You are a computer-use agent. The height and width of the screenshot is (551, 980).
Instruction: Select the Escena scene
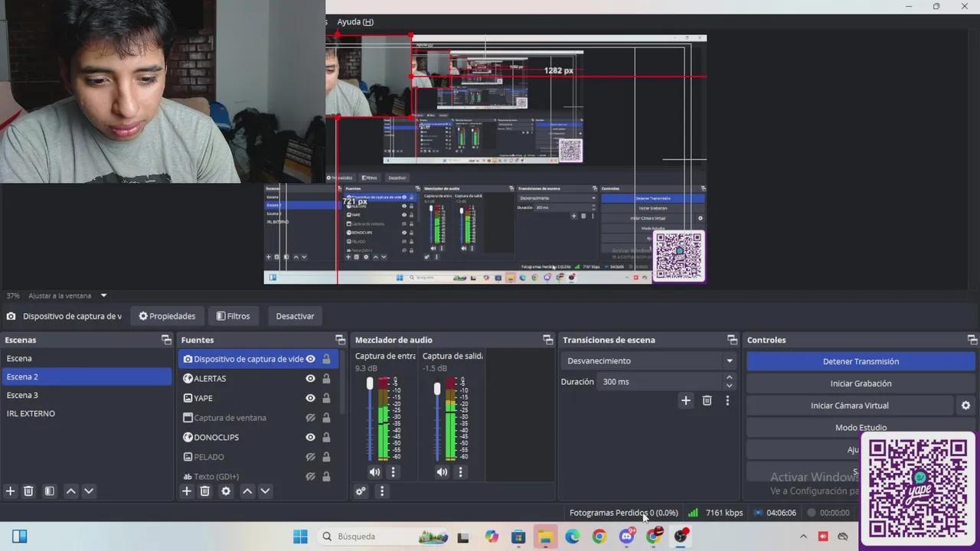pos(87,358)
